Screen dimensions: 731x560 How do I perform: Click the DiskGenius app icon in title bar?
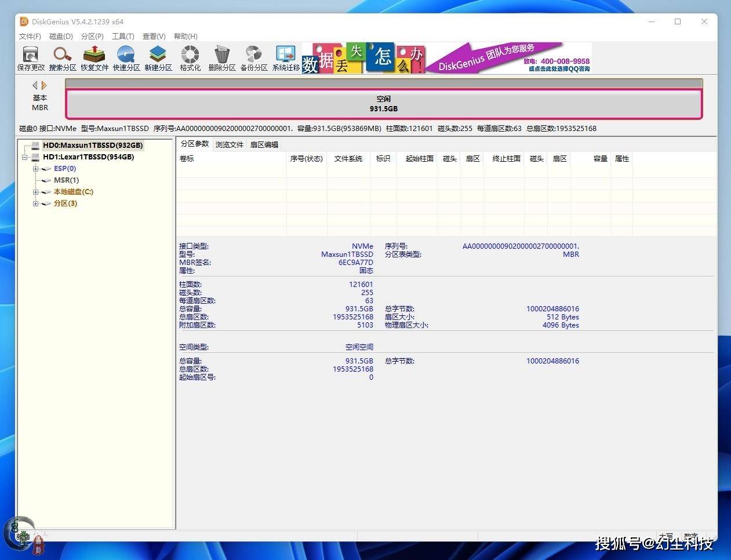[x=24, y=21]
